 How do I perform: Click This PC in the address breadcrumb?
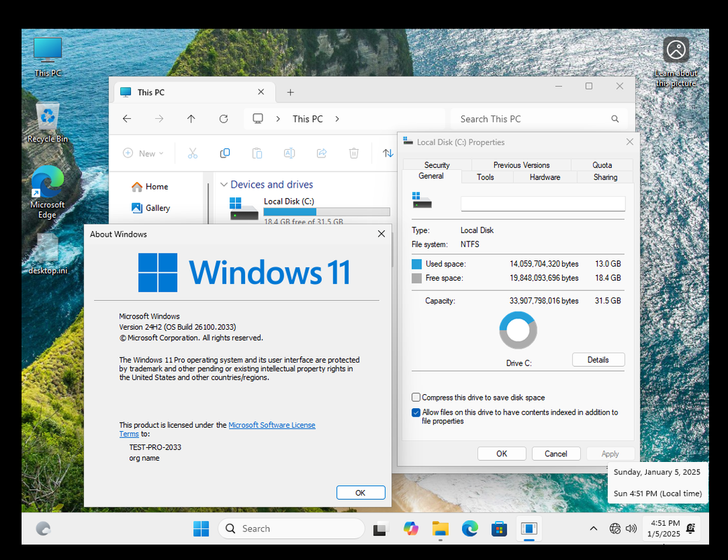click(x=308, y=119)
